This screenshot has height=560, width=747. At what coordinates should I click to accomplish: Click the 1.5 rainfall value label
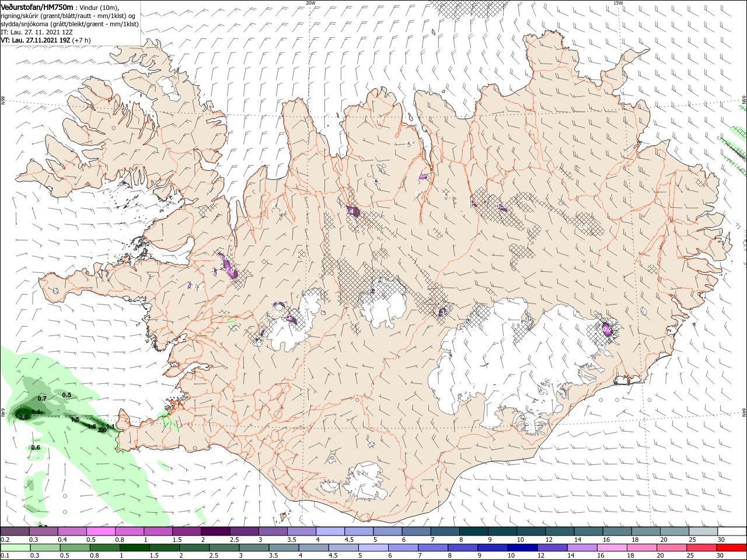[75, 419]
